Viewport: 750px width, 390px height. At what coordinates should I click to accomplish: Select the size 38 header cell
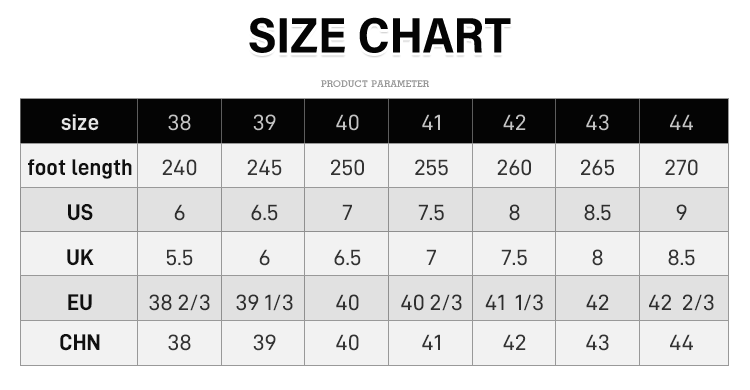[x=179, y=122]
